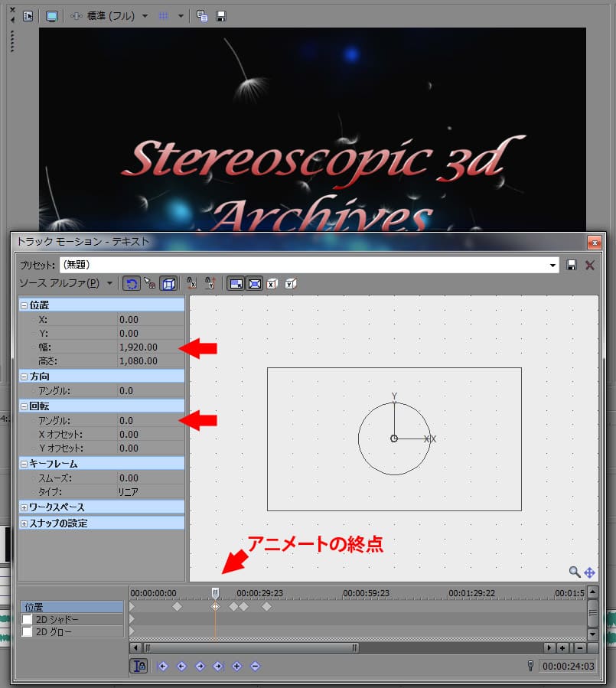616x688 pixels.
Task: Open the external monitor preview icon
Action: pyautogui.click(x=51, y=15)
